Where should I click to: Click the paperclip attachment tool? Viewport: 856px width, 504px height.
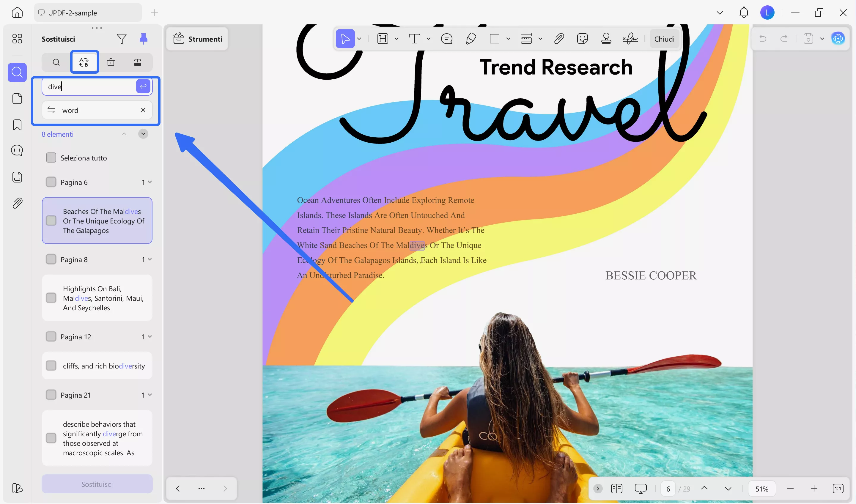click(x=559, y=38)
